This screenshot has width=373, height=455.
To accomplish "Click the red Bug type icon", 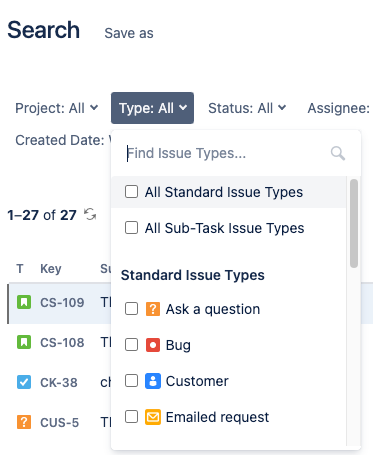I will click(x=153, y=345).
